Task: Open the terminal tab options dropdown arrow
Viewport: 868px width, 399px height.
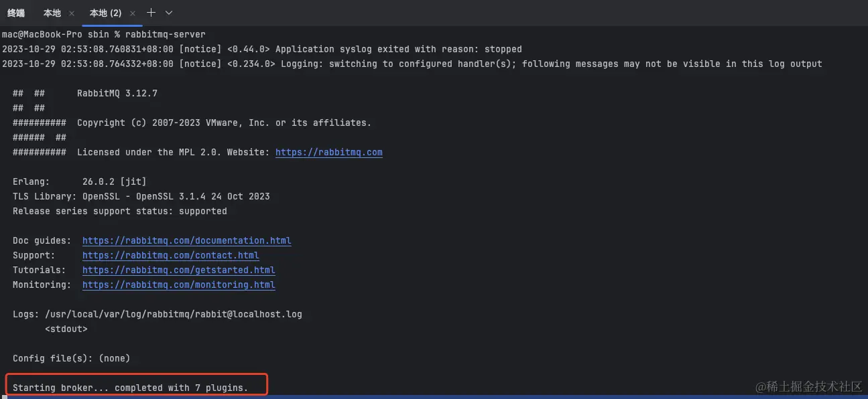Action: tap(168, 13)
